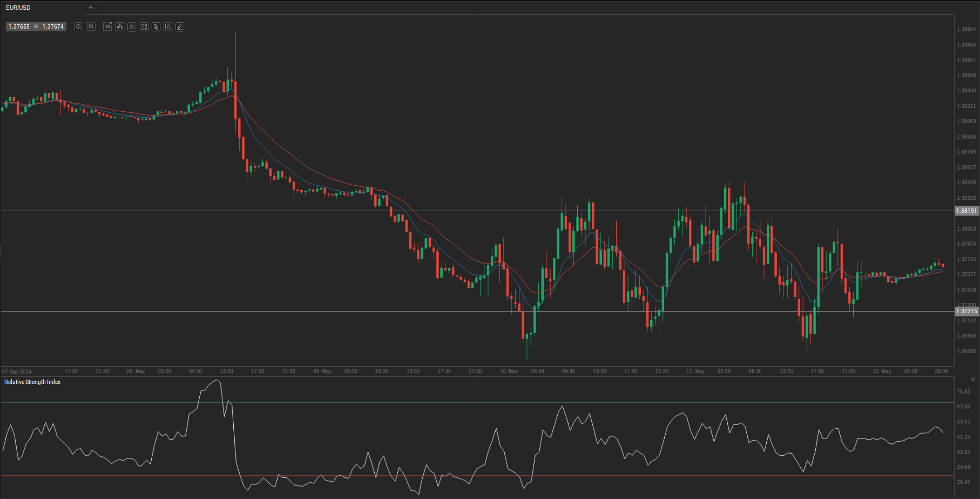
Task: Select the drawing marker tool icon
Action: (x=180, y=26)
